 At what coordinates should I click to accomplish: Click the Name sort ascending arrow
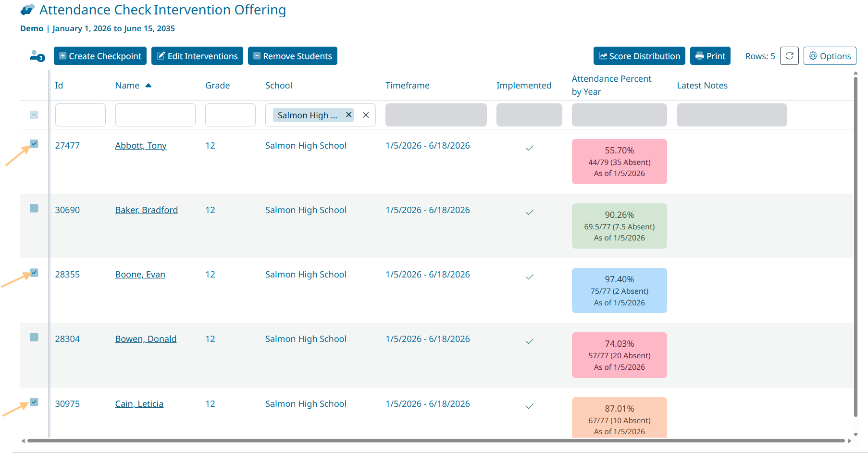tap(149, 86)
